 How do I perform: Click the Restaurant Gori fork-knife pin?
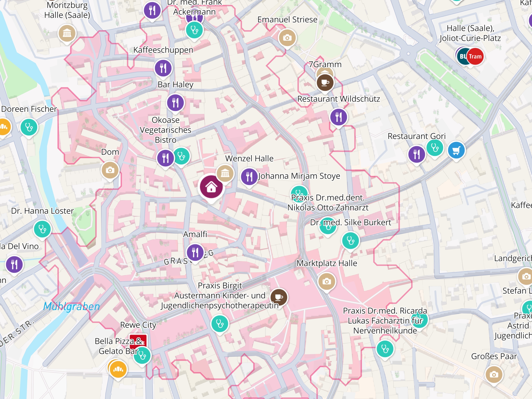coord(417,154)
